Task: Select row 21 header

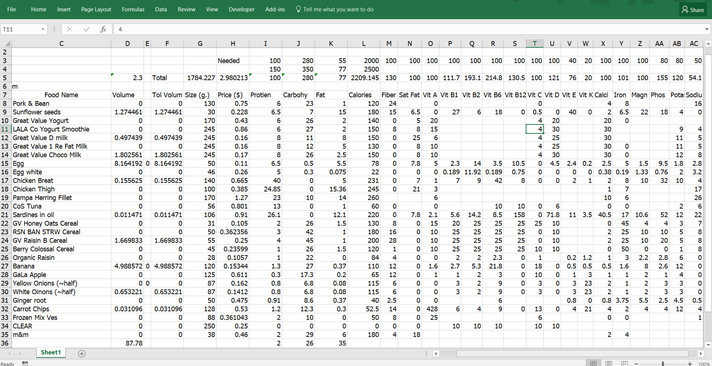Action: 5,215
